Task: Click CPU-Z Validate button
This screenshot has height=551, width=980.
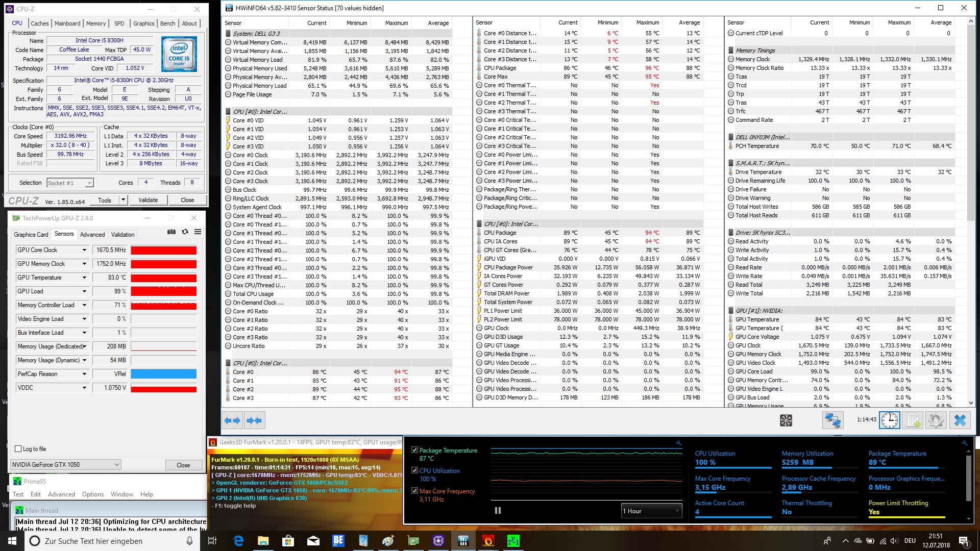Action: coord(148,200)
